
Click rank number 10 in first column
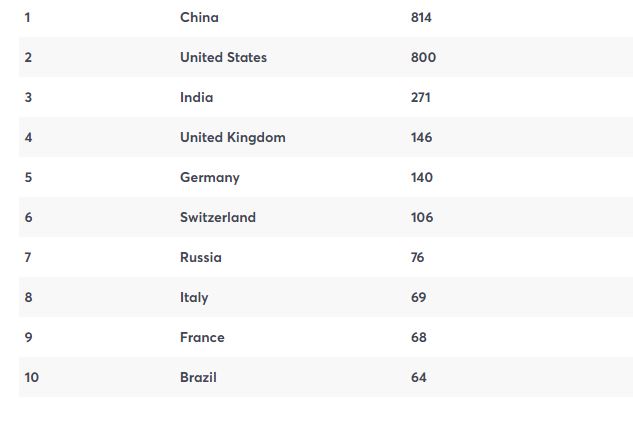click(x=31, y=377)
